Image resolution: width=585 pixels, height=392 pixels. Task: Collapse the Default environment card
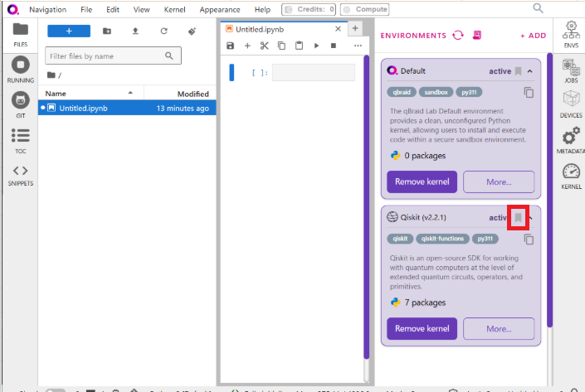(x=530, y=71)
